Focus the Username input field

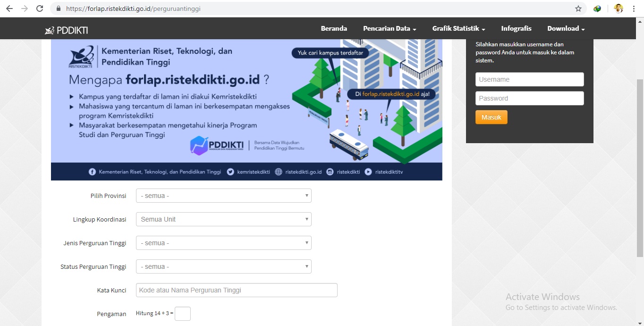click(x=530, y=79)
